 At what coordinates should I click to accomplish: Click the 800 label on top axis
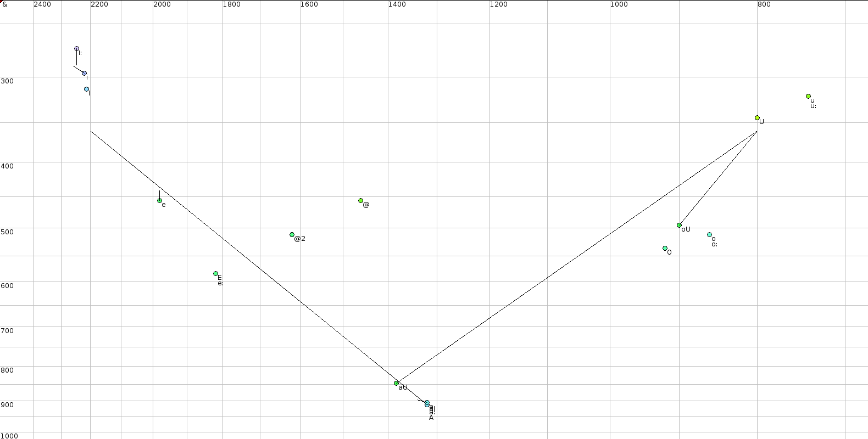(x=764, y=4)
